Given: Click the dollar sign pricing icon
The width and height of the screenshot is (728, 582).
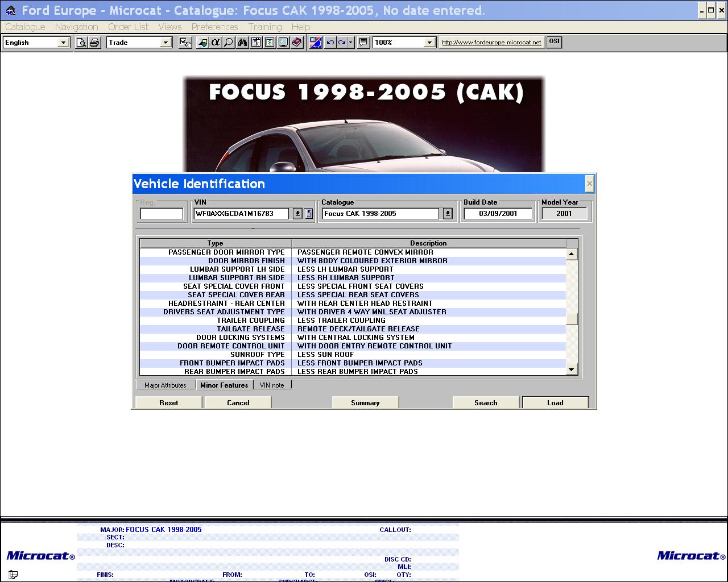Looking at the screenshot, I should tap(270, 43).
